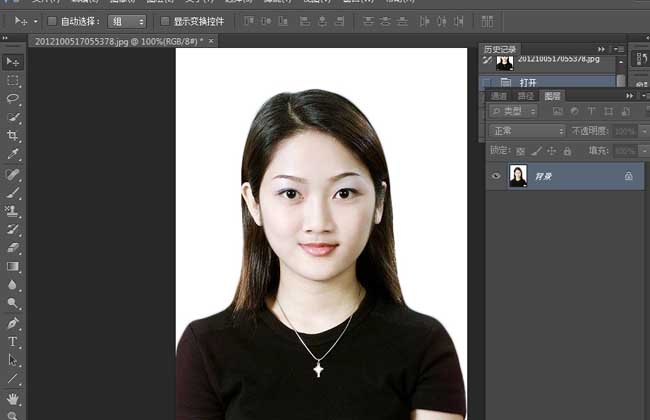Enable the 显示变换控件 checkbox
650x420 pixels.
tap(165, 21)
